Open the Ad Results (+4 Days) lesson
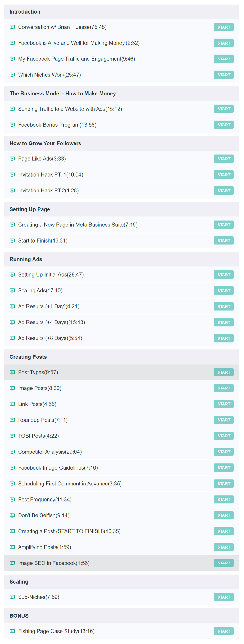The height and width of the screenshot is (644, 244). (x=51, y=322)
